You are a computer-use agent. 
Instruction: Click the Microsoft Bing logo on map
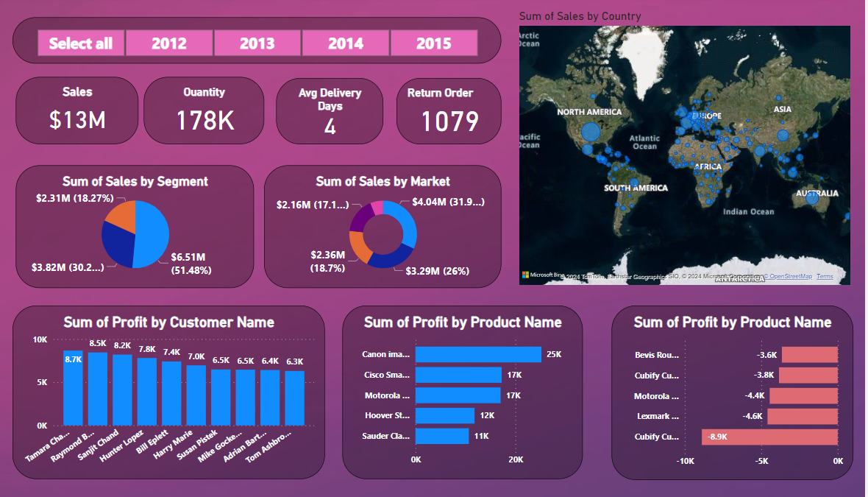tap(543, 275)
